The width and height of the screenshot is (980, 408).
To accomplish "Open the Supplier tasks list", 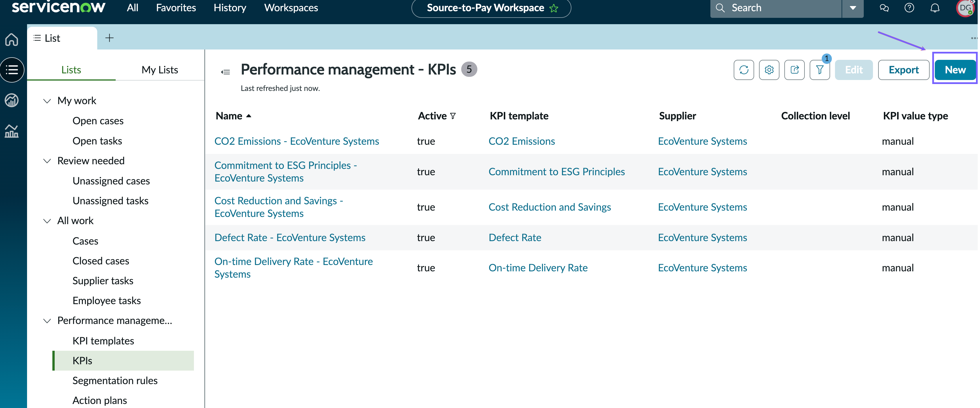I will pyautogui.click(x=103, y=281).
